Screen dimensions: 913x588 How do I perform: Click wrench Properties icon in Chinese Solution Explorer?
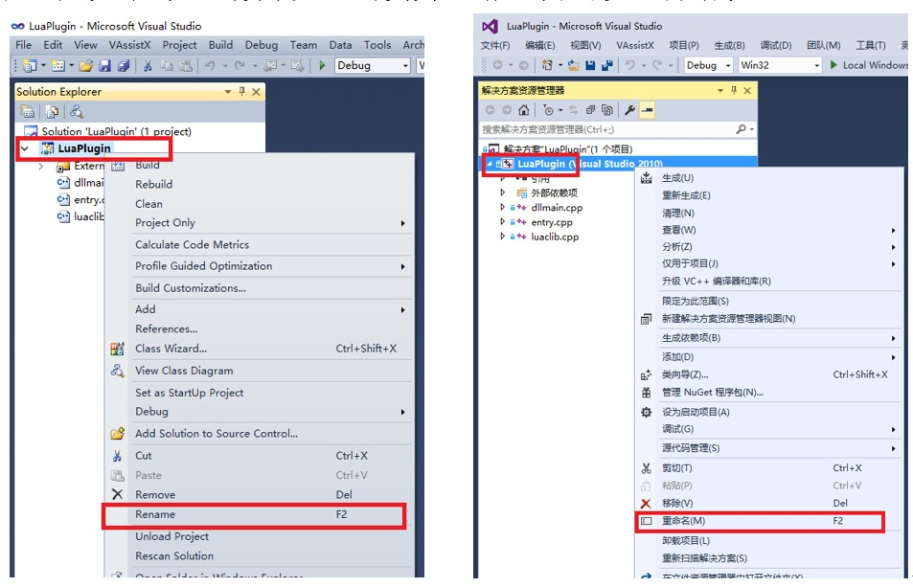click(629, 109)
